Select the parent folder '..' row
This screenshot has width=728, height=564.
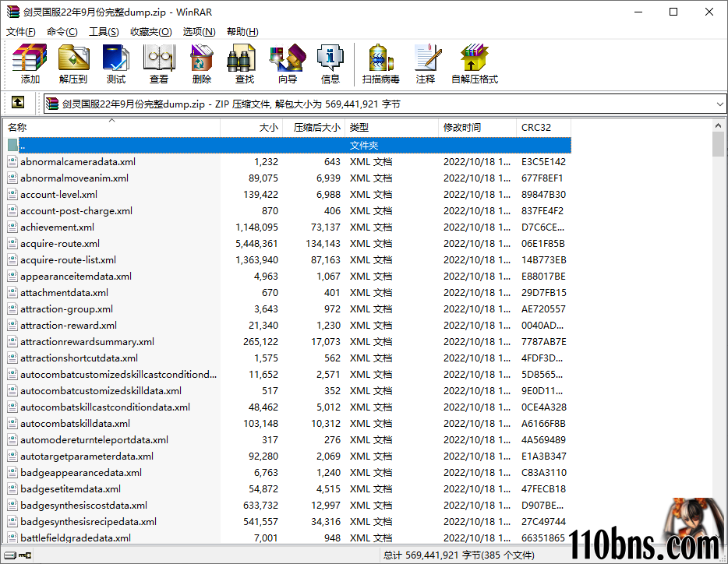289,146
